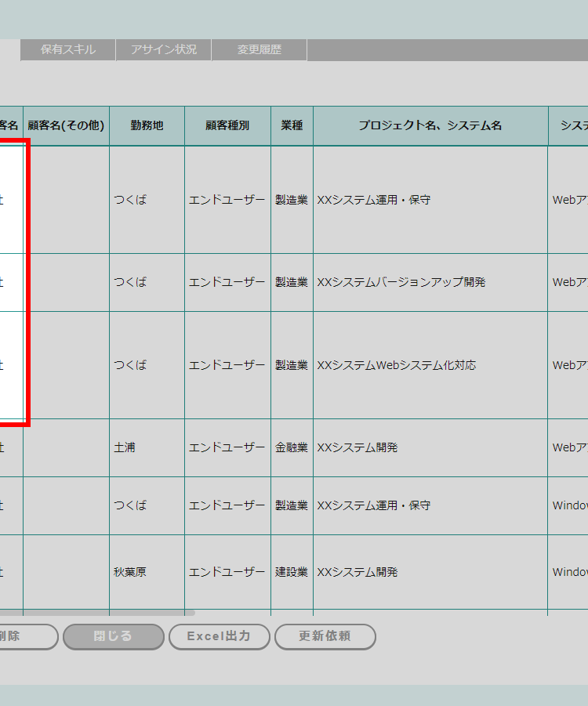Click the プロジェクト名、システム名 column header
The height and width of the screenshot is (706, 588).
coord(430,125)
